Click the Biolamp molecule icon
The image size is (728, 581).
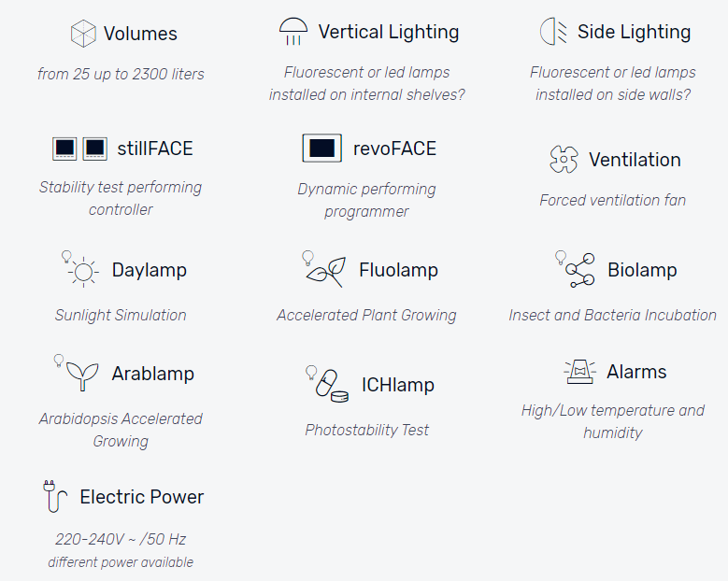pyautogui.click(x=575, y=270)
